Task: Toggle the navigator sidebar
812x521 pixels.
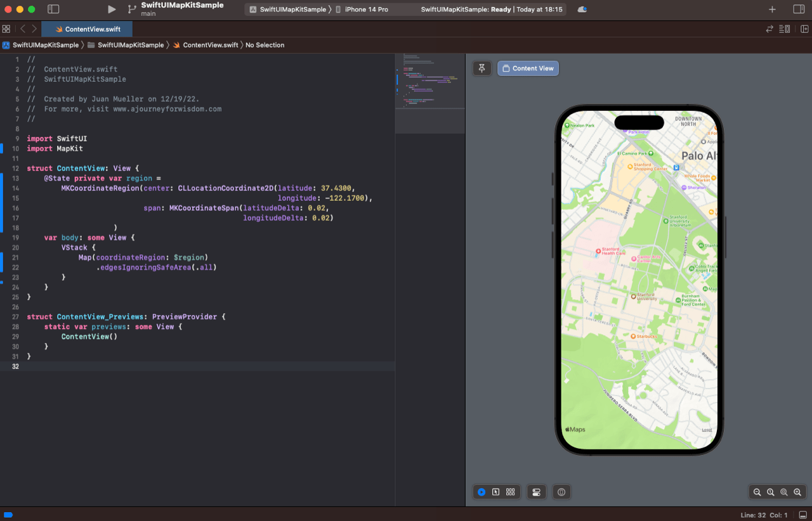Action: click(x=53, y=10)
